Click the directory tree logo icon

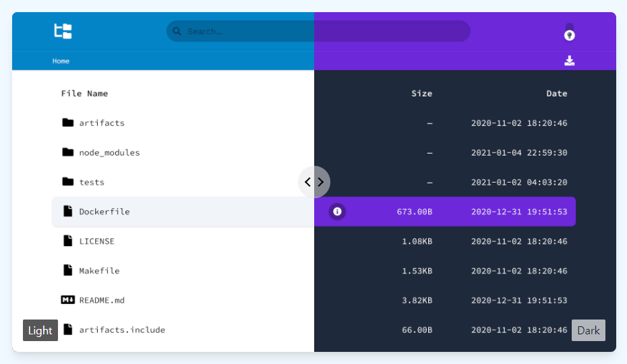(x=63, y=31)
